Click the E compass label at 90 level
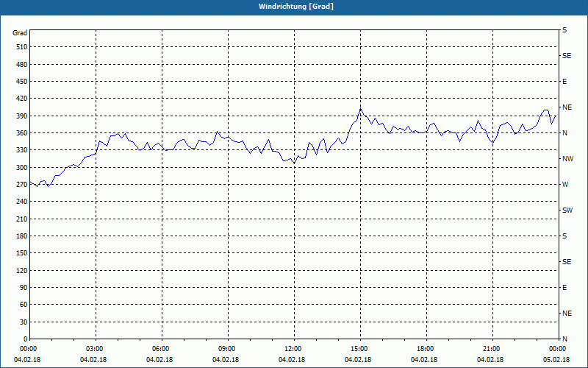Viewport: 588px width, 368px height. 564,288
